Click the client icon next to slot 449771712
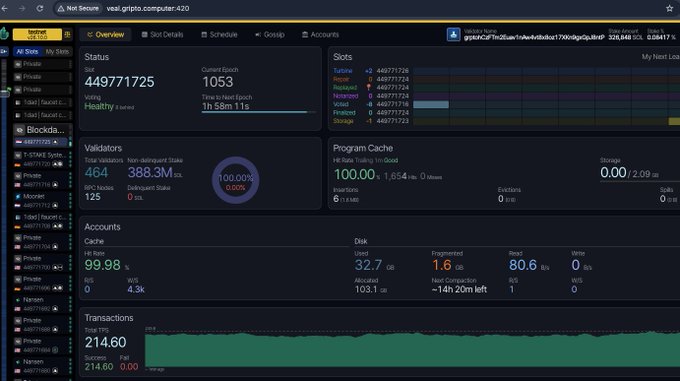This screenshot has height=381, width=680. coord(55,205)
